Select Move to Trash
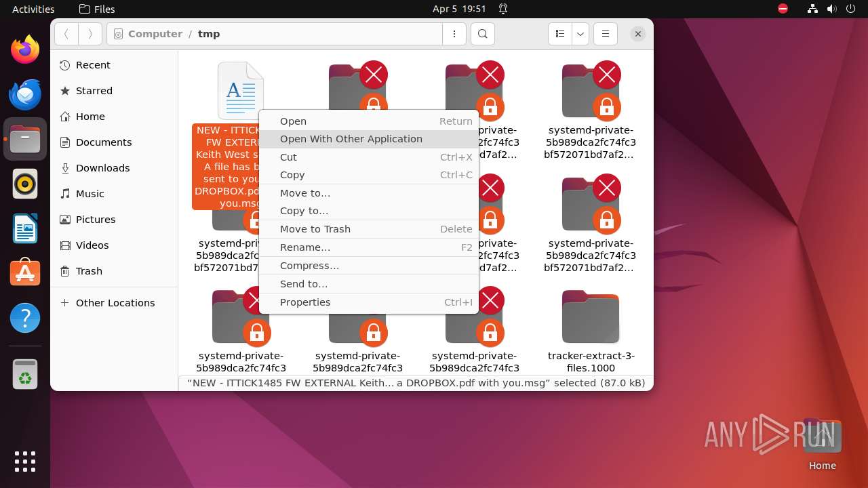Screen dimensions: 868x488 coord(369,229)
